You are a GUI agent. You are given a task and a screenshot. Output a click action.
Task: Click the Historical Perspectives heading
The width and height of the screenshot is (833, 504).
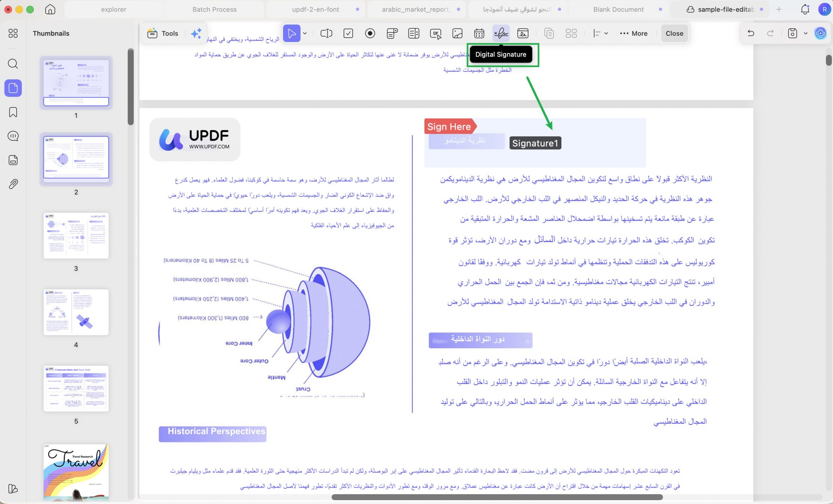tap(216, 431)
